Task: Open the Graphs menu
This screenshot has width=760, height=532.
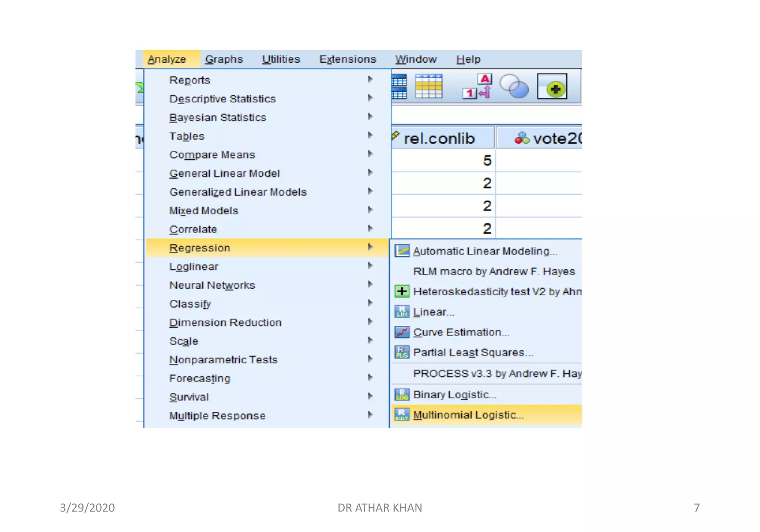Action: 224,59
